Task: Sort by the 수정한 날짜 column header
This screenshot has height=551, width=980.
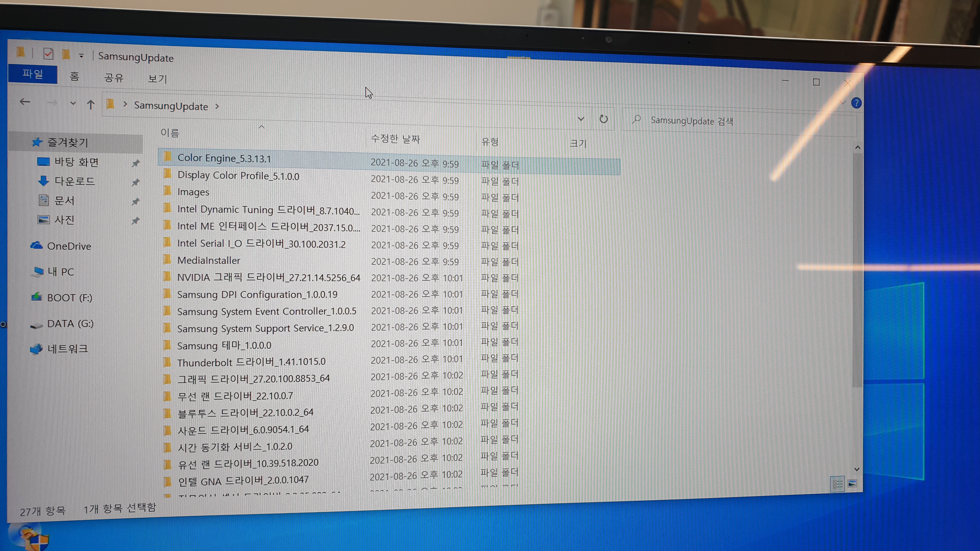Action: click(x=395, y=139)
